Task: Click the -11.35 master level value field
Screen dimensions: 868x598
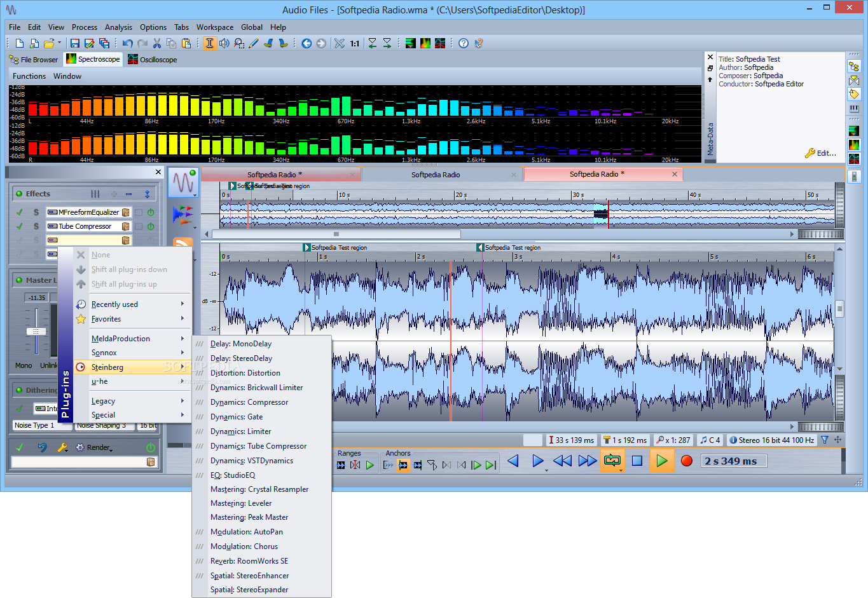Action: tap(37, 297)
